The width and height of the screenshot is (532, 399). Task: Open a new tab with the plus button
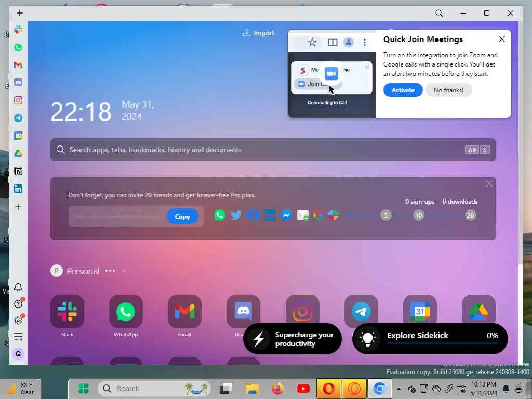coord(20,13)
